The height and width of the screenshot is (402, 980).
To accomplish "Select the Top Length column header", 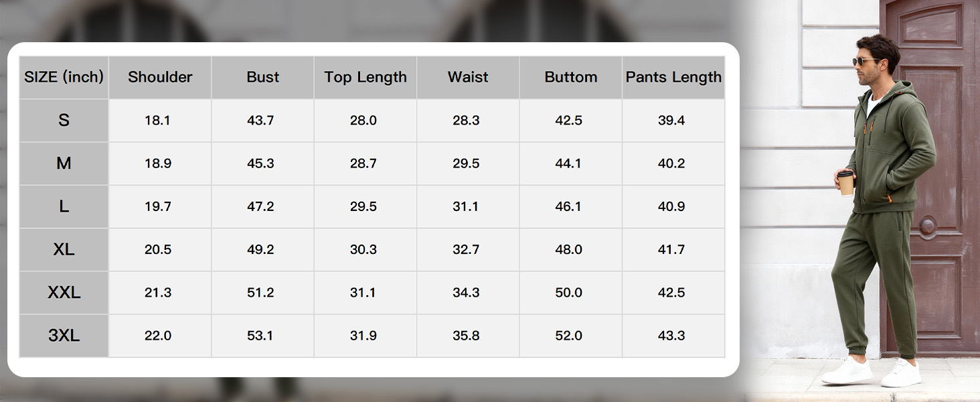I will coord(365,78).
